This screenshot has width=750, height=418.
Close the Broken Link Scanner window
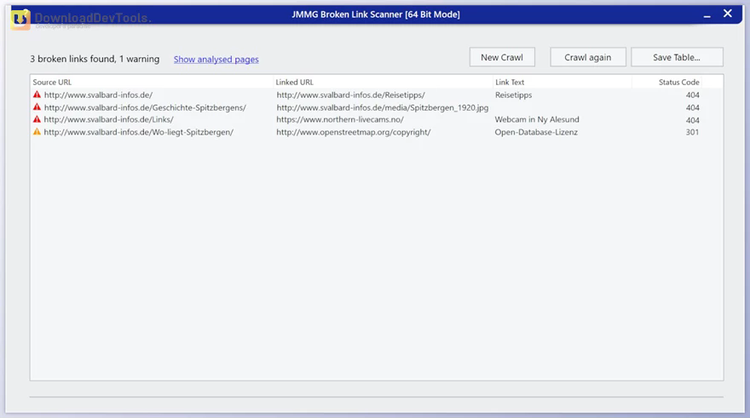click(728, 14)
